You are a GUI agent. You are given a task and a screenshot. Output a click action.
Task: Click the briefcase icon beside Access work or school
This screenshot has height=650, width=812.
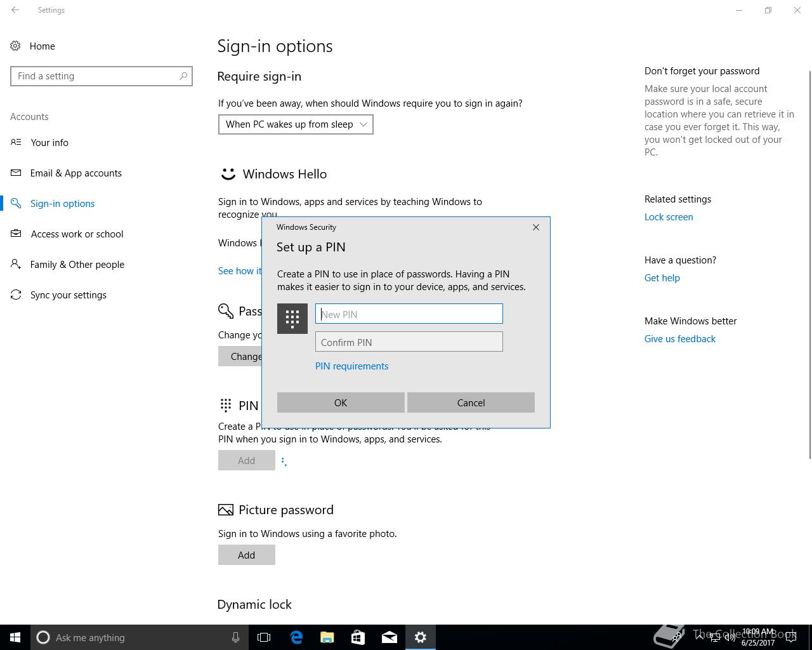tap(16, 234)
